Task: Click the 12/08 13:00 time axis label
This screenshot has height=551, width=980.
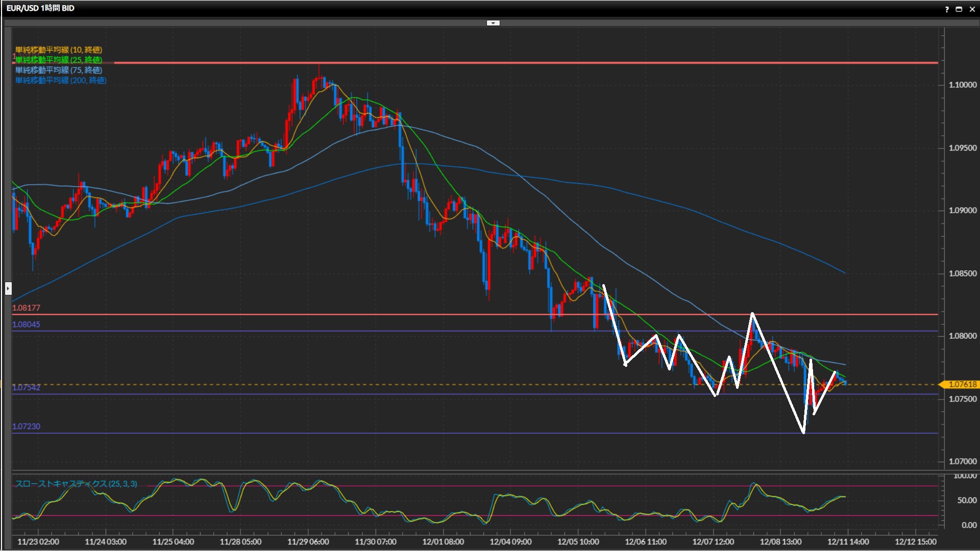Action: click(780, 542)
